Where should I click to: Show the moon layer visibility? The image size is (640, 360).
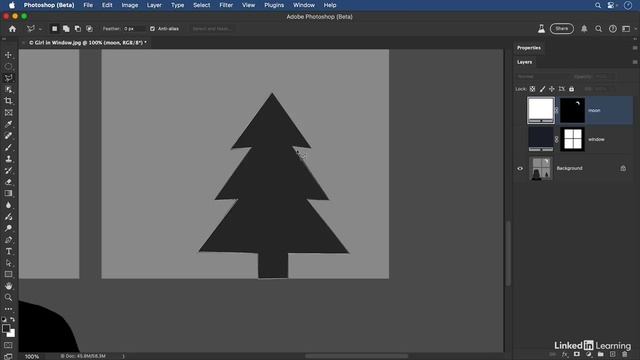point(520,110)
